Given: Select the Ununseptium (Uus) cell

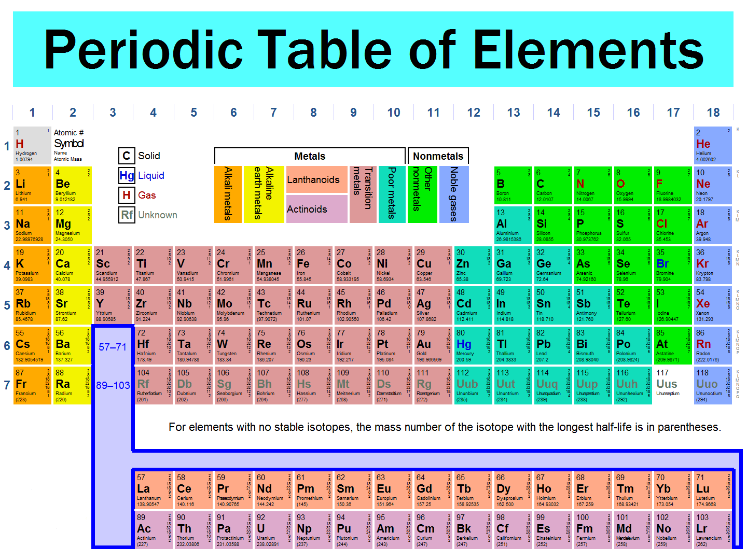Looking at the screenshot, I should 673,385.
